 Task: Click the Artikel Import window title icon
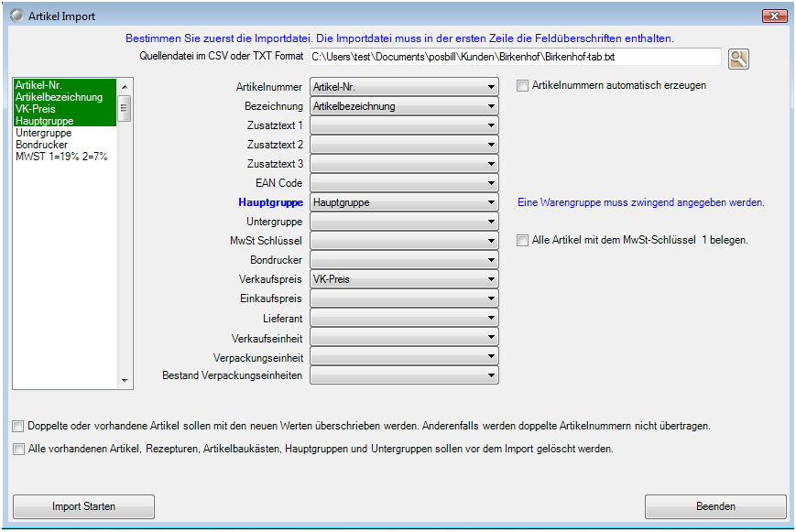[x=16, y=16]
